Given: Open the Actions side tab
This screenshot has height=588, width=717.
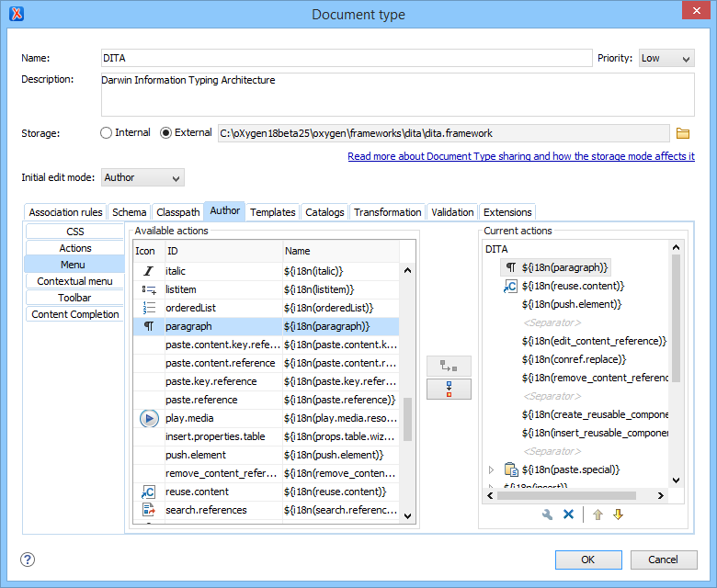Looking at the screenshot, I should (75, 248).
